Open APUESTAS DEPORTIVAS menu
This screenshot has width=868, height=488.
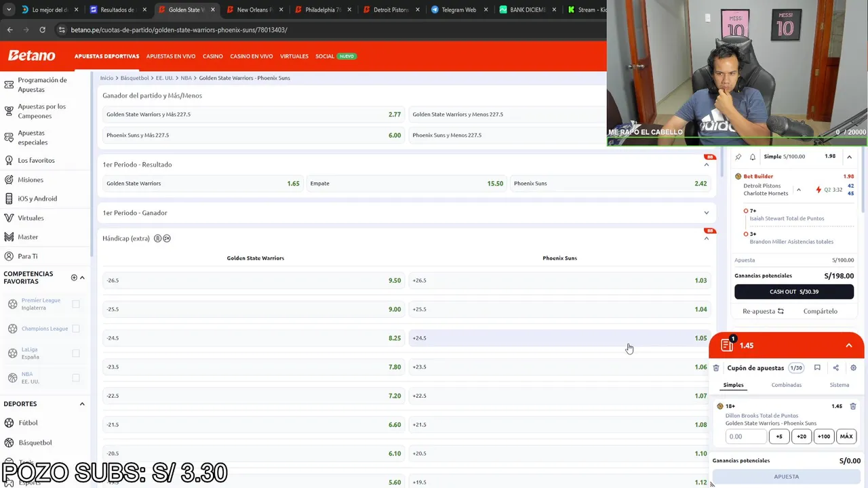click(106, 56)
